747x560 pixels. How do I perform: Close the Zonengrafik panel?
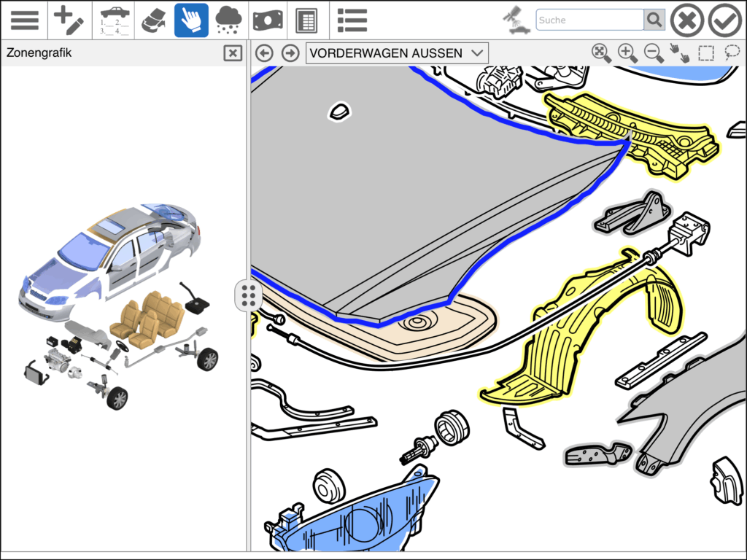(233, 53)
